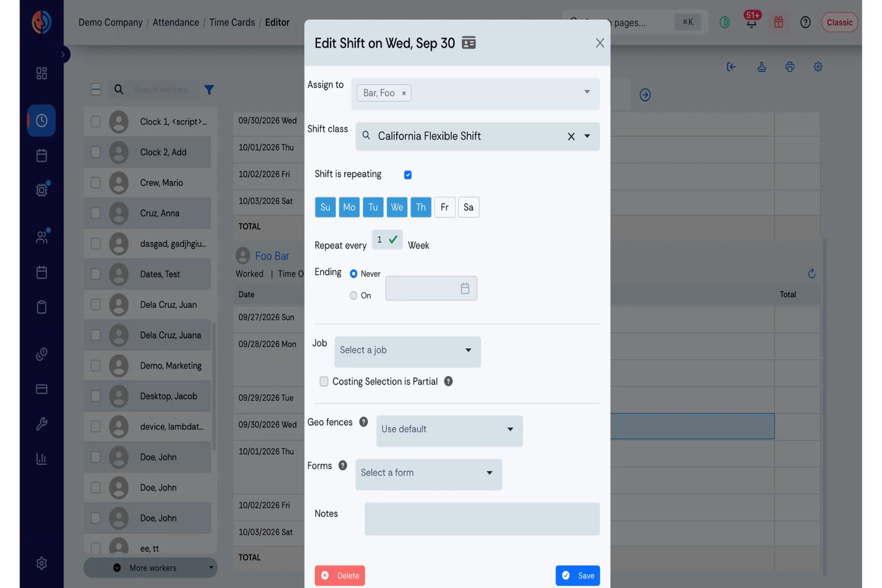Image resolution: width=882 pixels, height=588 pixels.
Task: Select the Doe, John... no, Crew, Mario checkbox
Action: [95, 183]
